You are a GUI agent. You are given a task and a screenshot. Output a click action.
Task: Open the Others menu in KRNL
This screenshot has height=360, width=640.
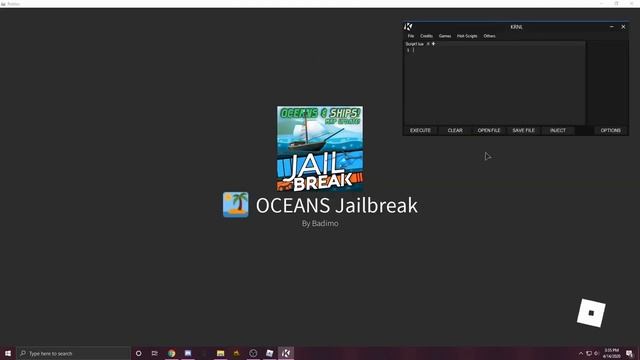coord(489,36)
